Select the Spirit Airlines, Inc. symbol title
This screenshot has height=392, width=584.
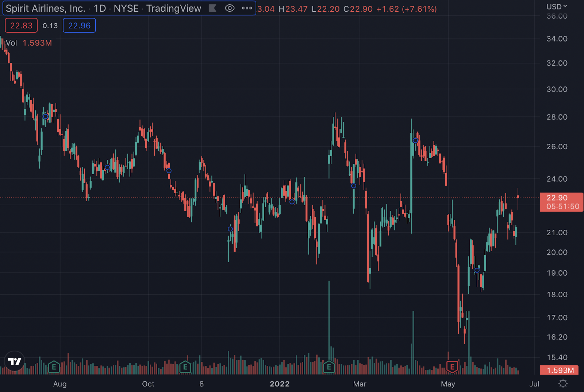click(x=46, y=8)
